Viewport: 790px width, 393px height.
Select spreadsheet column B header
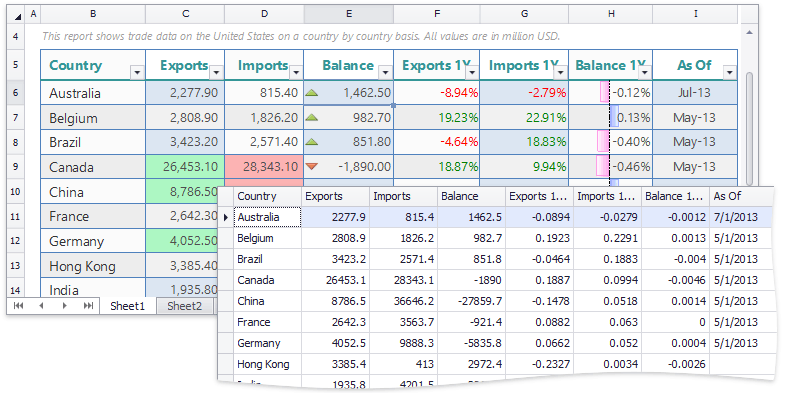coord(93,14)
